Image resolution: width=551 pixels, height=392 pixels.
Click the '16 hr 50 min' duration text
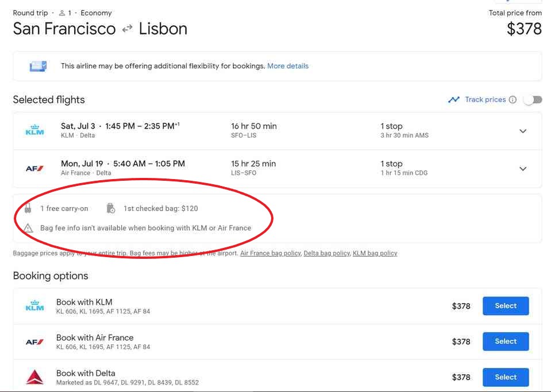pyautogui.click(x=254, y=126)
